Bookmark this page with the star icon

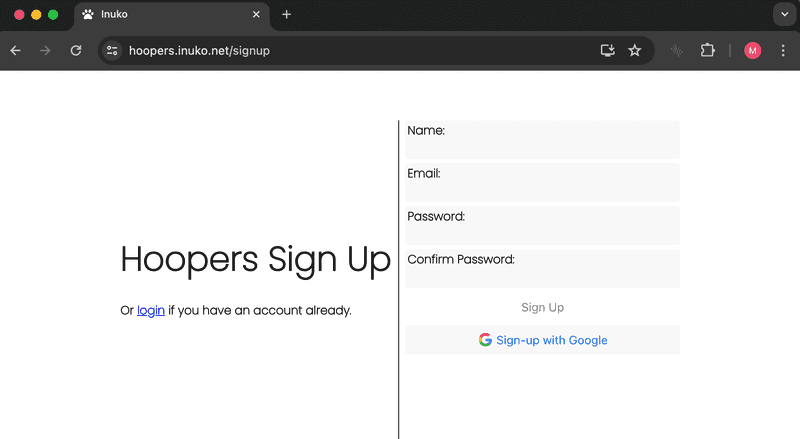point(635,50)
